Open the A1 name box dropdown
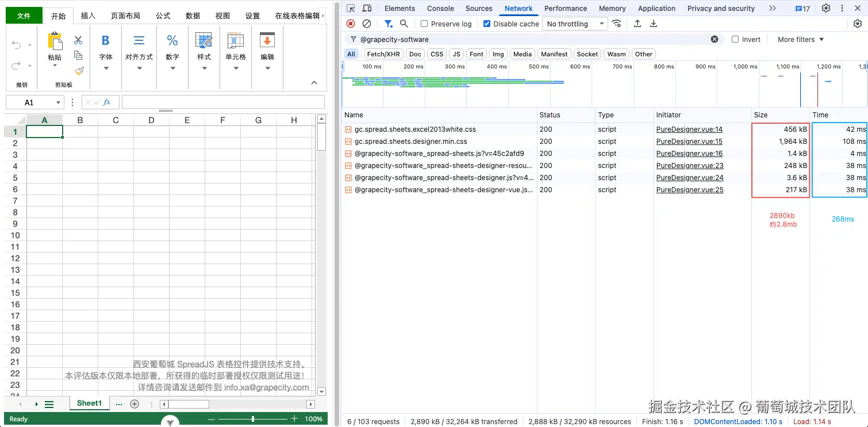The height and width of the screenshot is (427, 868). coord(58,102)
